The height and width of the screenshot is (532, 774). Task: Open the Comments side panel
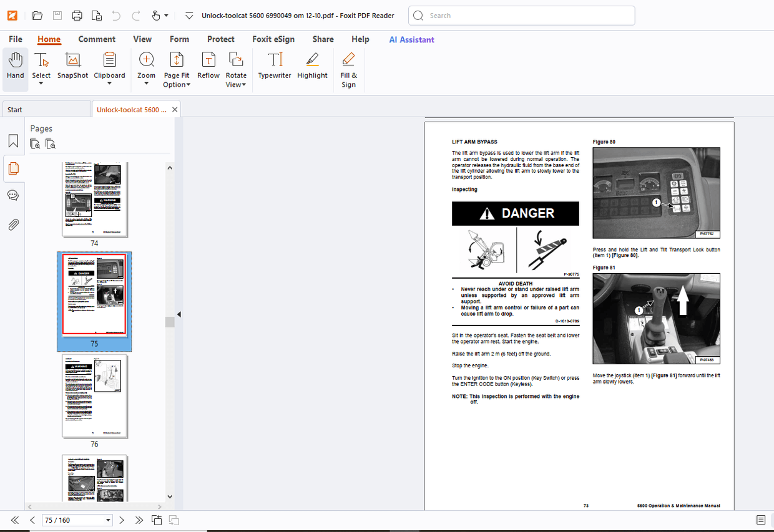click(13, 196)
